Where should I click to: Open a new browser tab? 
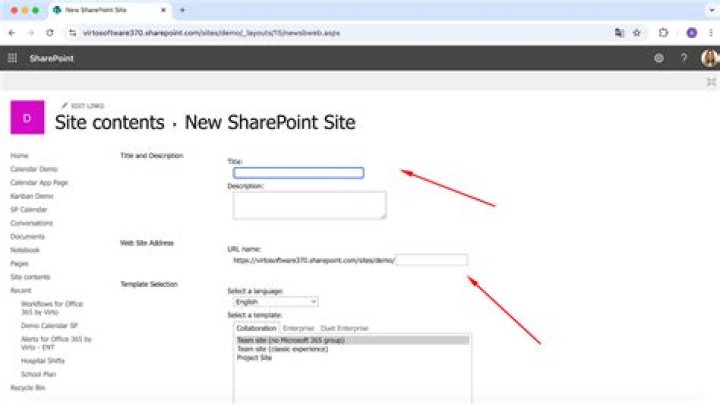click(182, 9)
